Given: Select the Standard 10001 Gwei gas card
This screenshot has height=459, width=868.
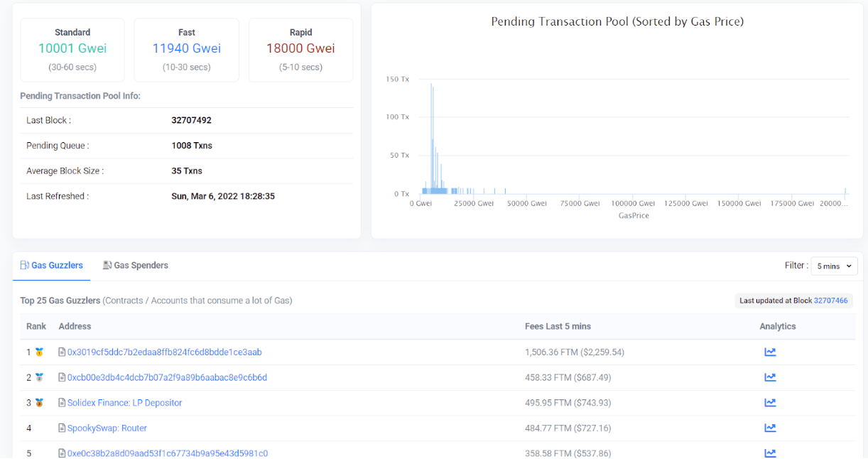Looking at the screenshot, I should tap(72, 50).
